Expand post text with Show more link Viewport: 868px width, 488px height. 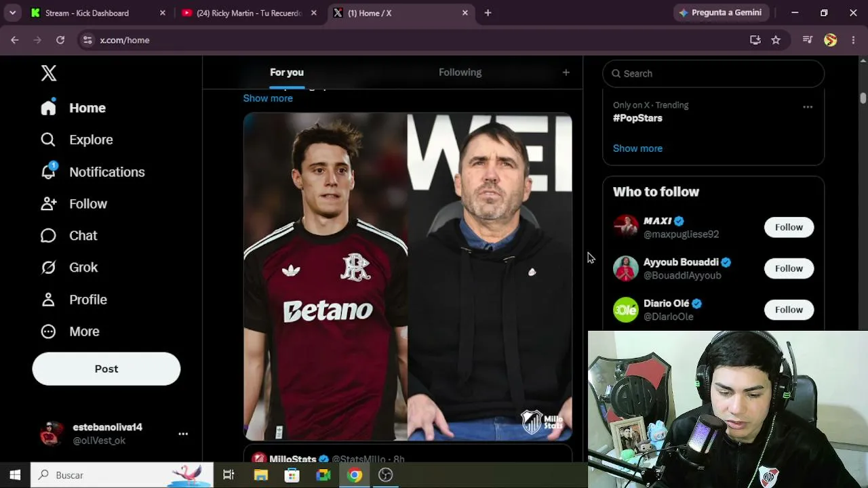click(268, 98)
